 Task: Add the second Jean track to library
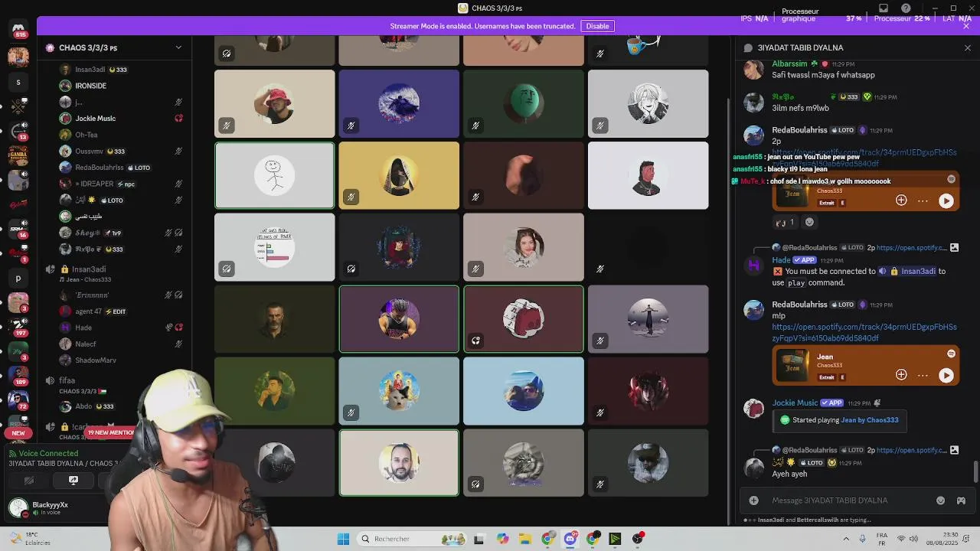click(901, 375)
